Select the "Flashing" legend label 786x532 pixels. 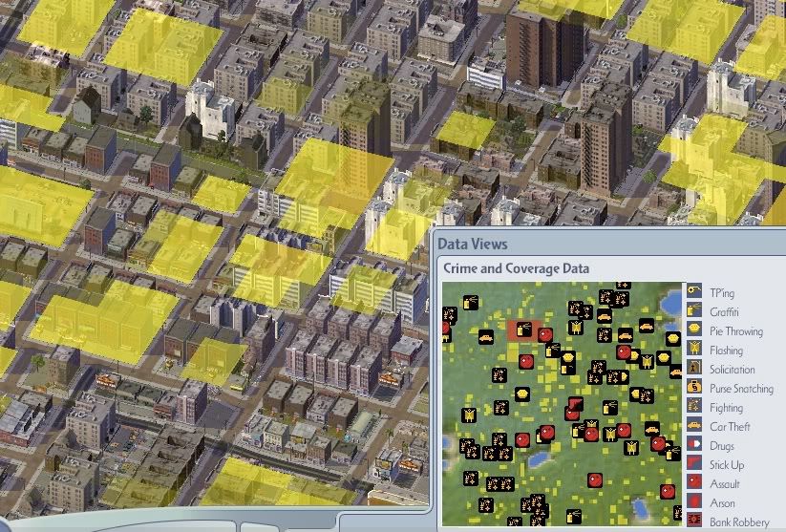(x=727, y=350)
